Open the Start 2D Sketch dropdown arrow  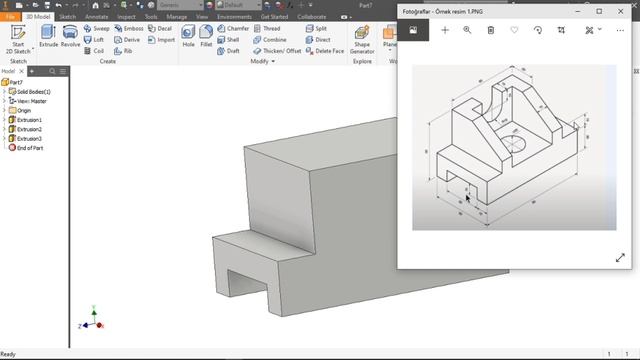click(33, 50)
